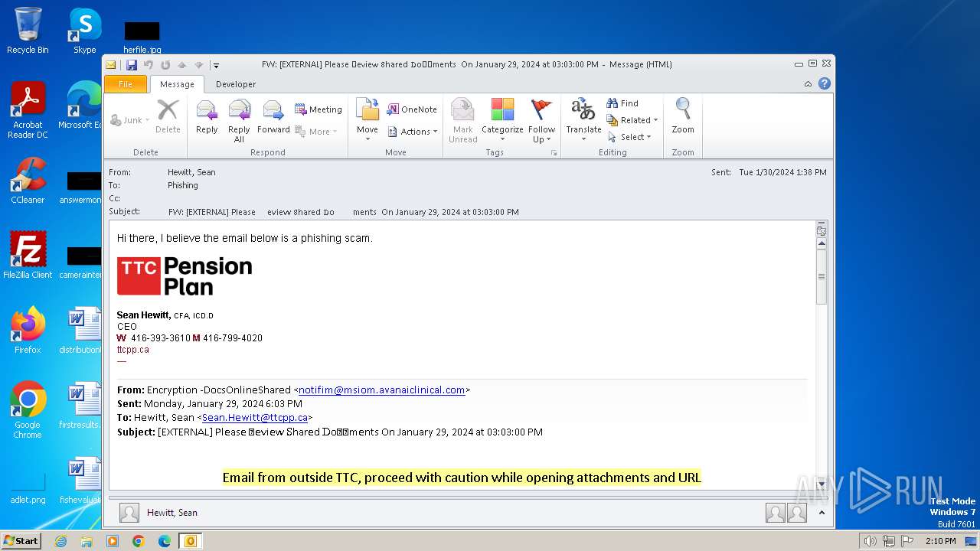Screen dimensions: 980x551
Task: Click Reply All in the Respond group
Action: pyautogui.click(x=239, y=121)
